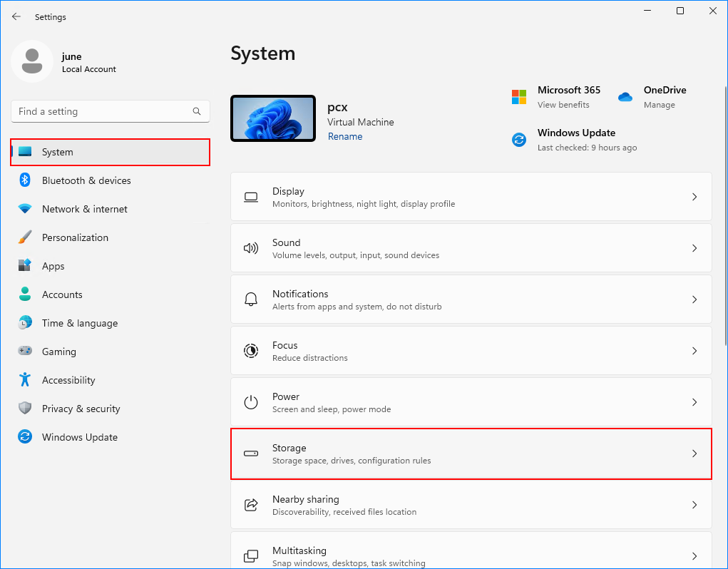
Task: Expand the Nearby sharing chevron
Action: point(694,505)
